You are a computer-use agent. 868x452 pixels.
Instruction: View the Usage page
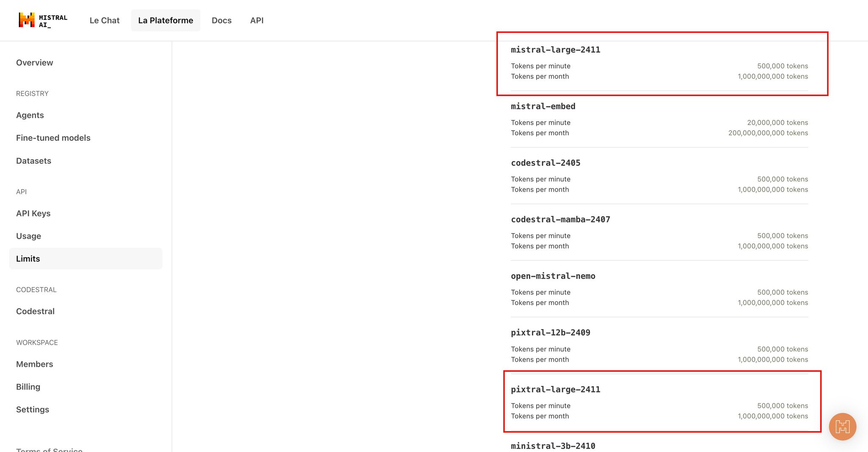[28, 236]
